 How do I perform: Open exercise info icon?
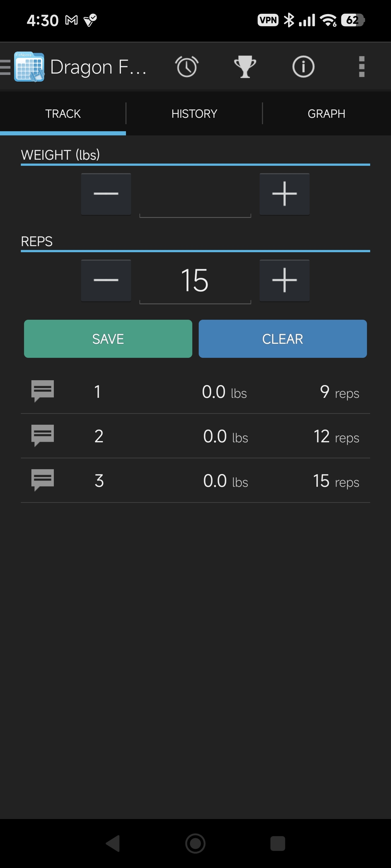(x=303, y=67)
